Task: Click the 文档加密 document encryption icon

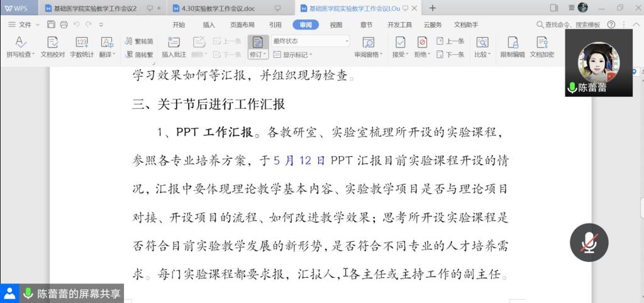Action: [x=541, y=43]
